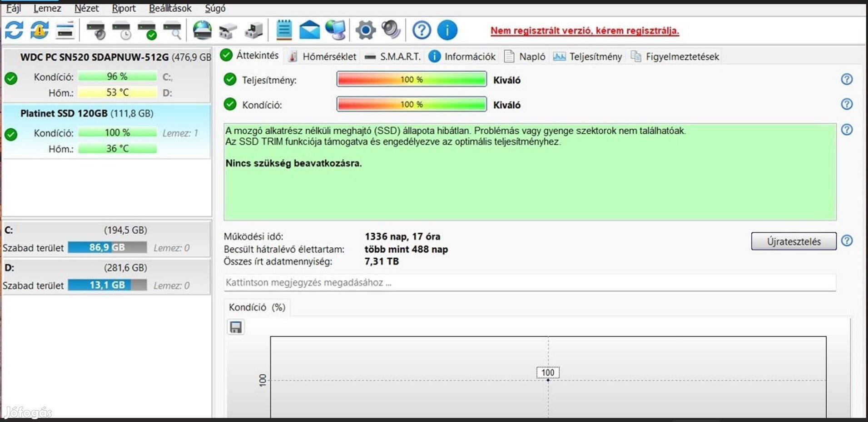Click the Teljesítmény 100 % gradient bar
Screen dimensions: 868x422
412,79
